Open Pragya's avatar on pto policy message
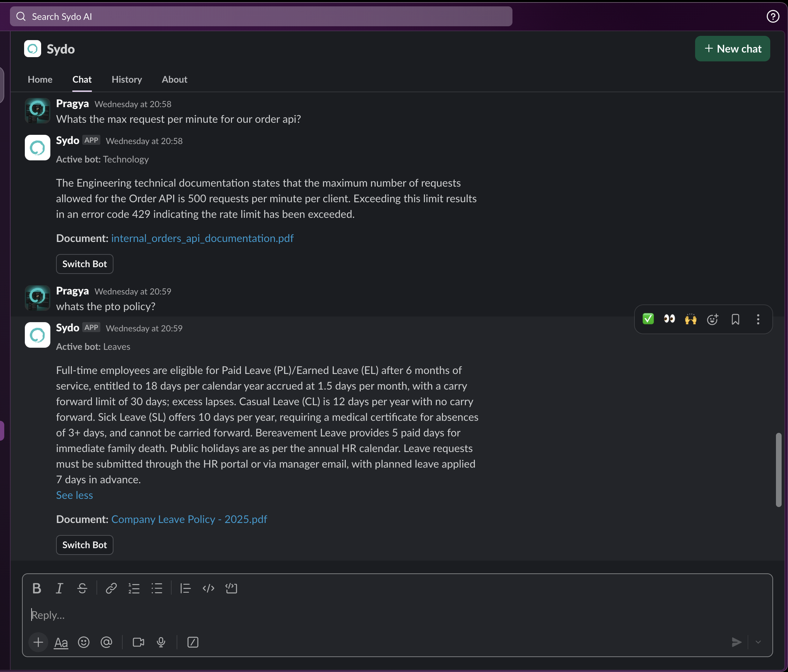 click(x=37, y=298)
